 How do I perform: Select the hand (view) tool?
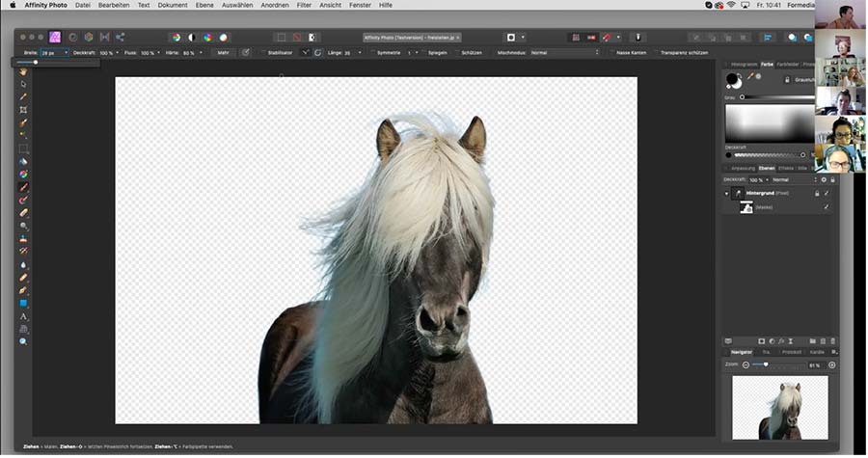click(x=23, y=71)
